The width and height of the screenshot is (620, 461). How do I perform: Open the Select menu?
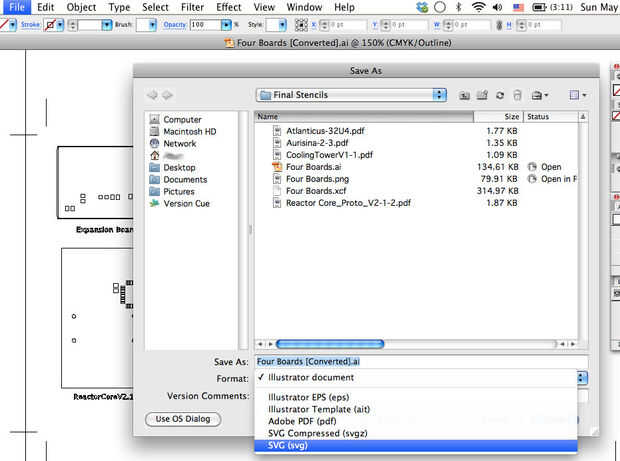[x=155, y=7]
